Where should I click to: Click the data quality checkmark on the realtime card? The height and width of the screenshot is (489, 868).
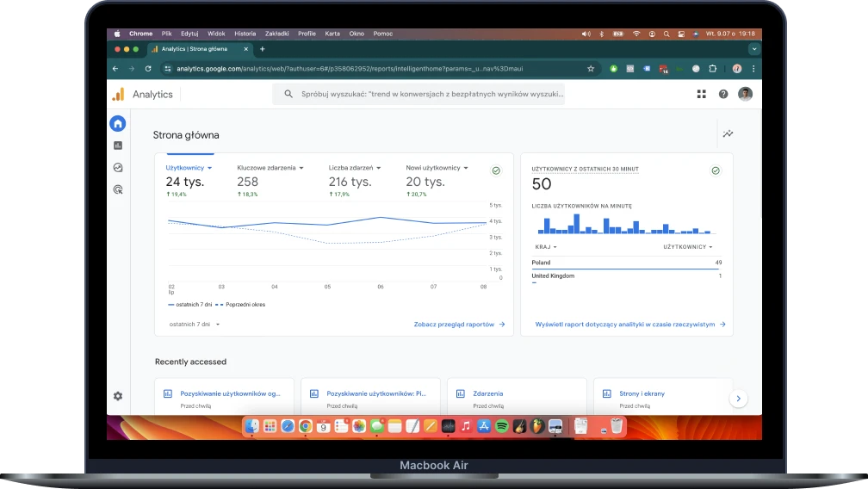[716, 170]
